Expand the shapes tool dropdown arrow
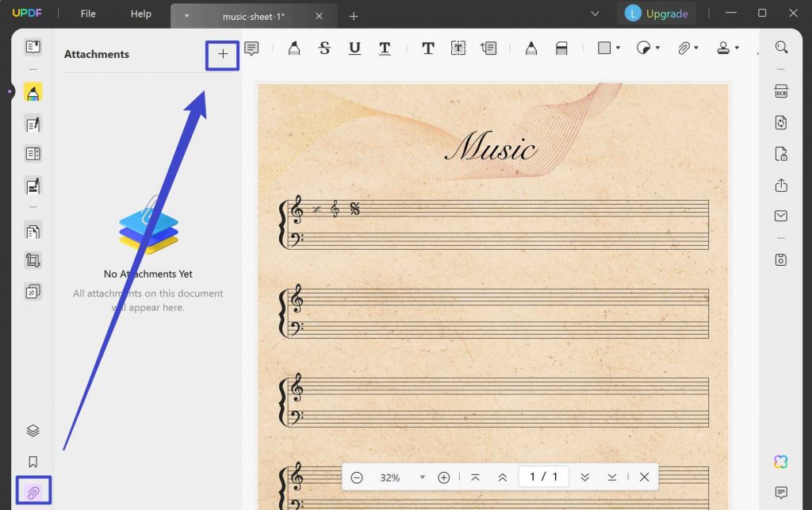Viewport: 812px width, 510px height. tap(617, 48)
